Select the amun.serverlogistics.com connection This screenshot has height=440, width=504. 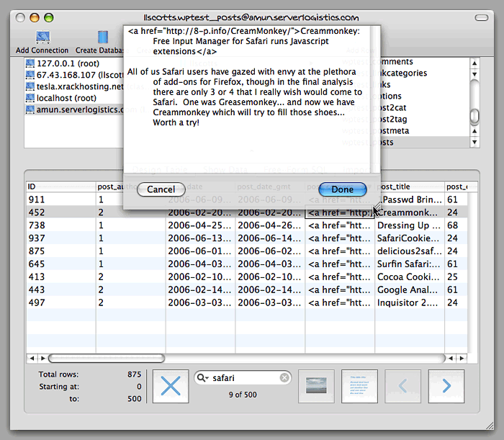tap(74, 109)
